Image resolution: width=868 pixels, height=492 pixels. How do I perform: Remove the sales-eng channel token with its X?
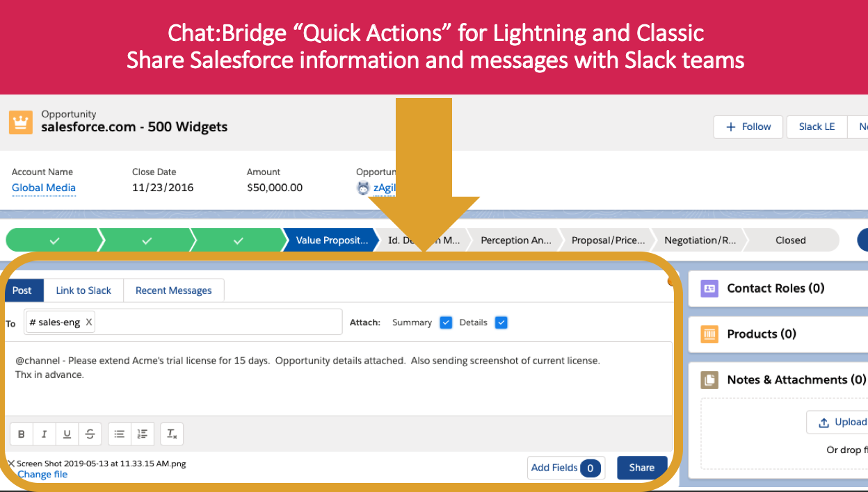88,322
